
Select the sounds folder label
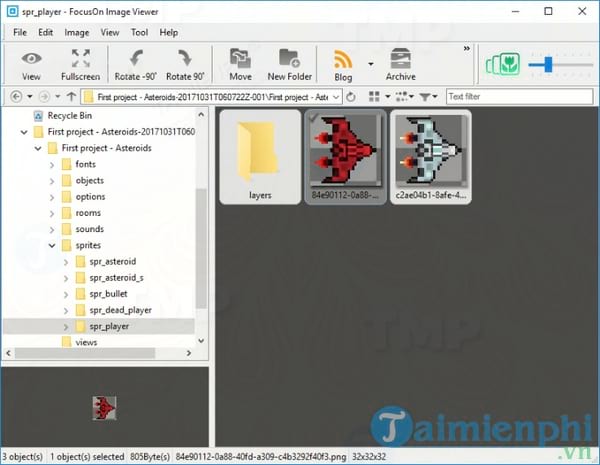[x=90, y=229]
